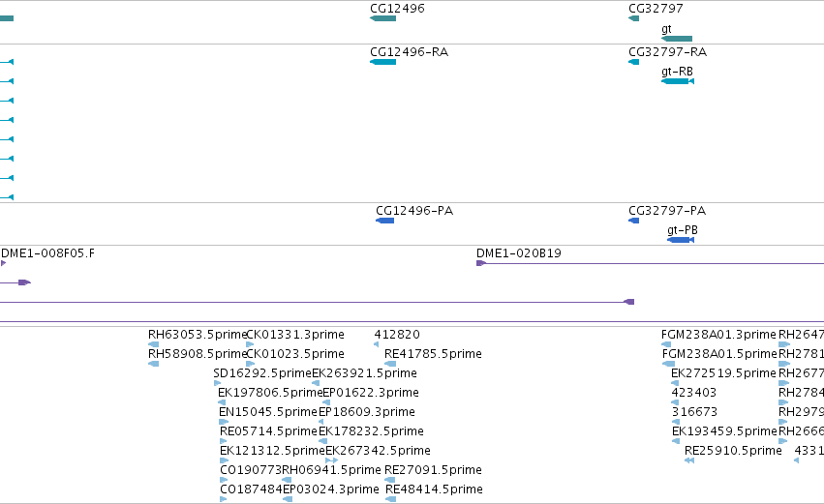
Task: Select the CG32797 gene label
Action: 656,9
